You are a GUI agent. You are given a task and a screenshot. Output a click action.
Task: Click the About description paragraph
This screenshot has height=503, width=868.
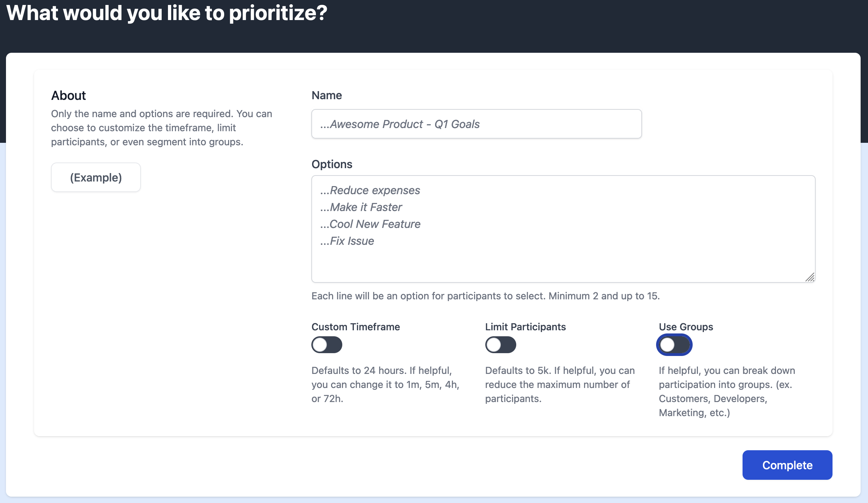tap(161, 128)
